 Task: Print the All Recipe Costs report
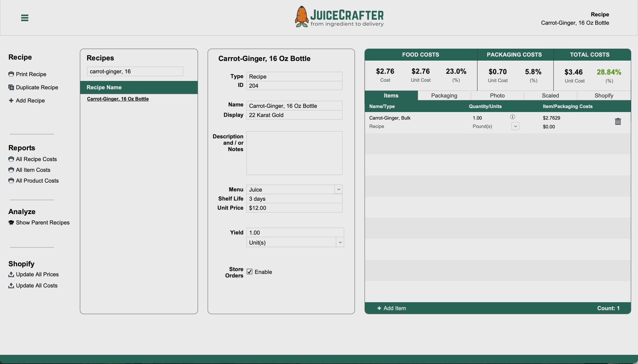pyautogui.click(x=11, y=159)
